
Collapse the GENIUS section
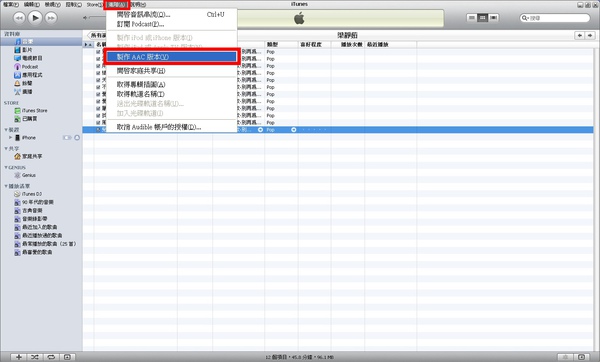pyautogui.click(x=6, y=168)
